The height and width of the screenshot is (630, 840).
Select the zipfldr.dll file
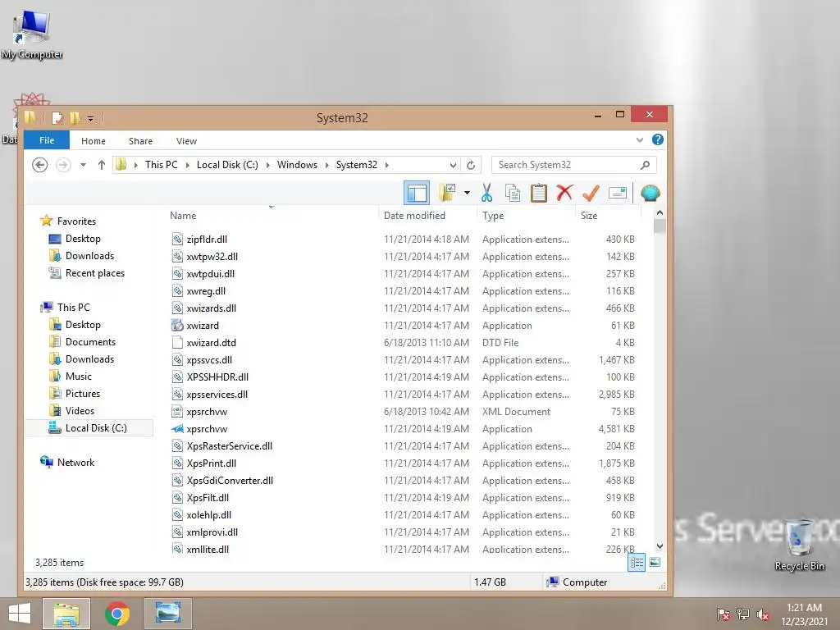(207, 239)
